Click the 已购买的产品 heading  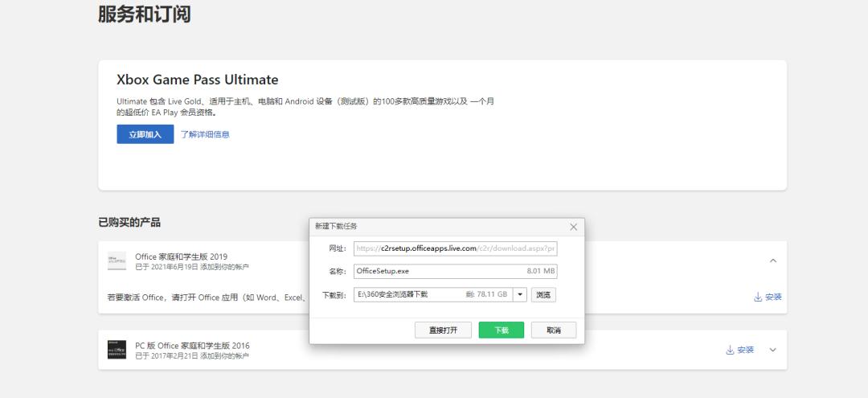129,223
